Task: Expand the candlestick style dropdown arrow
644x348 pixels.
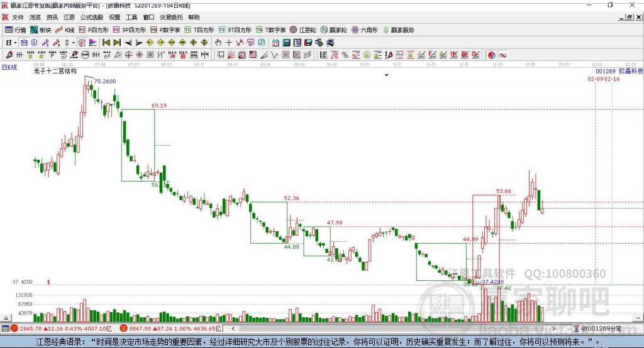Action: tap(74, 43)
